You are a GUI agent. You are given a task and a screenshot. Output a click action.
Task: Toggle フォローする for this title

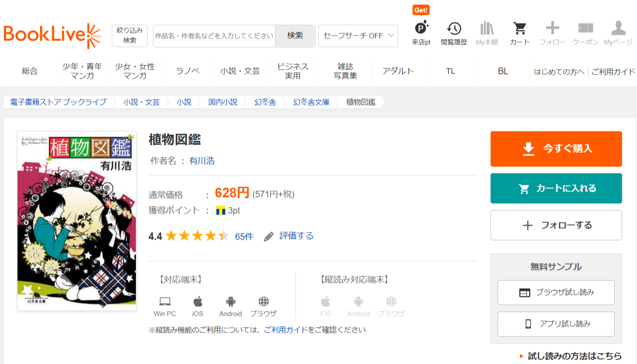556,225
